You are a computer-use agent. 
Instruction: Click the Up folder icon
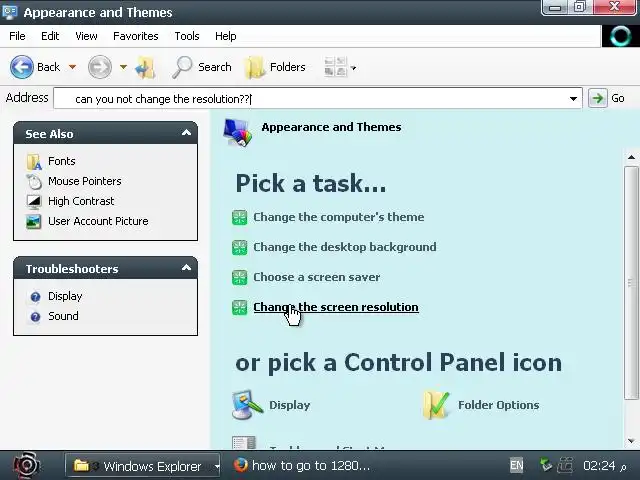click(145, 67)
